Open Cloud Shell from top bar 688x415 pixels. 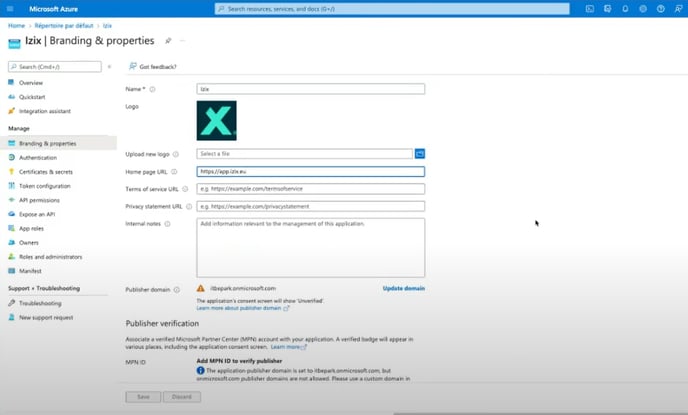[x=591, y=9]
